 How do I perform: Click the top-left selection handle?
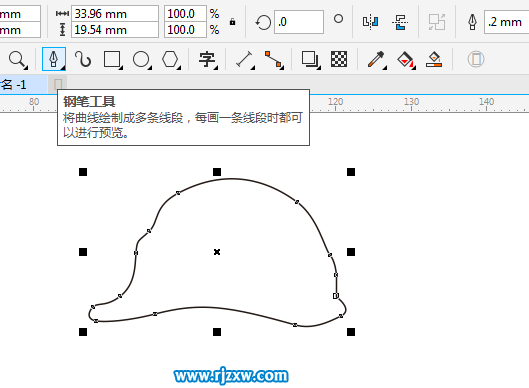click(x=83, y=172)
